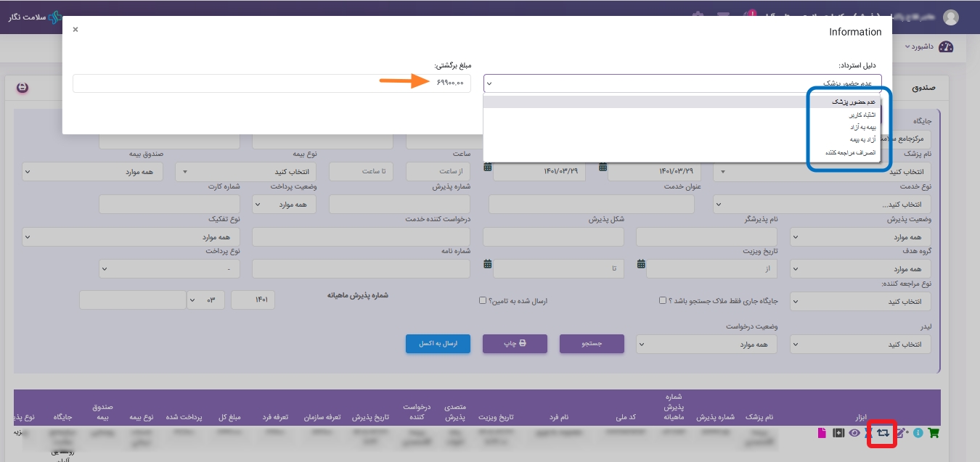Click the 'مبلغ برگشتی' refund amount field

pyautogui.click(x=271, y=83)
